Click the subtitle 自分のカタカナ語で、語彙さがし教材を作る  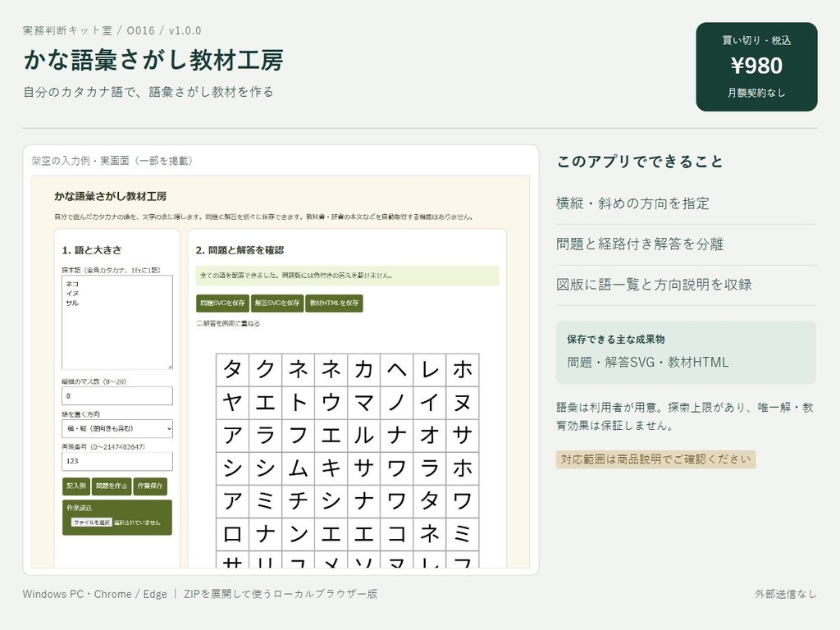(x=148, y=92)
